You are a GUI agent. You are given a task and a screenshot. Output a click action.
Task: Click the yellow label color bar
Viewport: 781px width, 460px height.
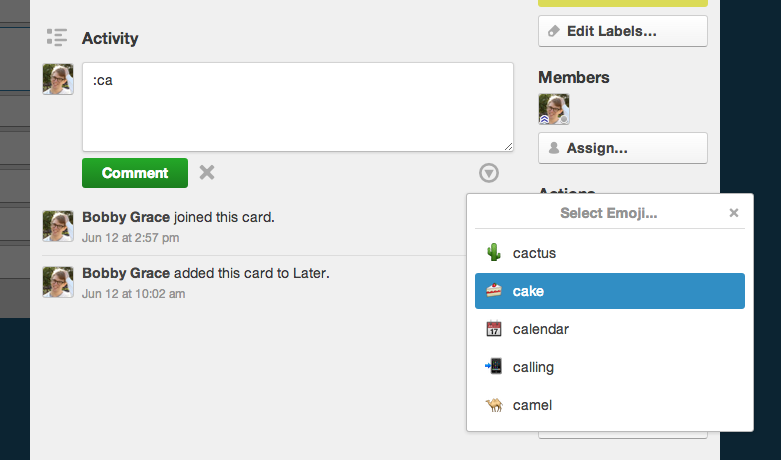coord(623,3)
